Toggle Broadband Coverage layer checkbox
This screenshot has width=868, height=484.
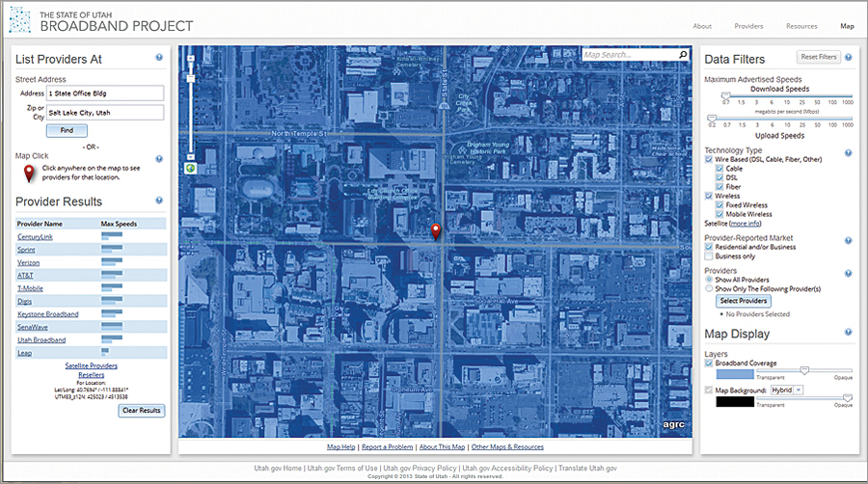[x=709, y=363]
